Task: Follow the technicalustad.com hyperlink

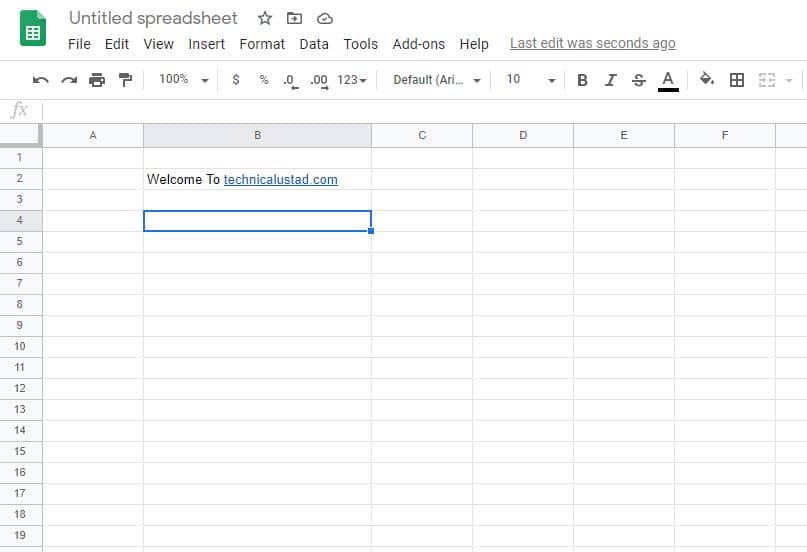Action: pos(280,180)
